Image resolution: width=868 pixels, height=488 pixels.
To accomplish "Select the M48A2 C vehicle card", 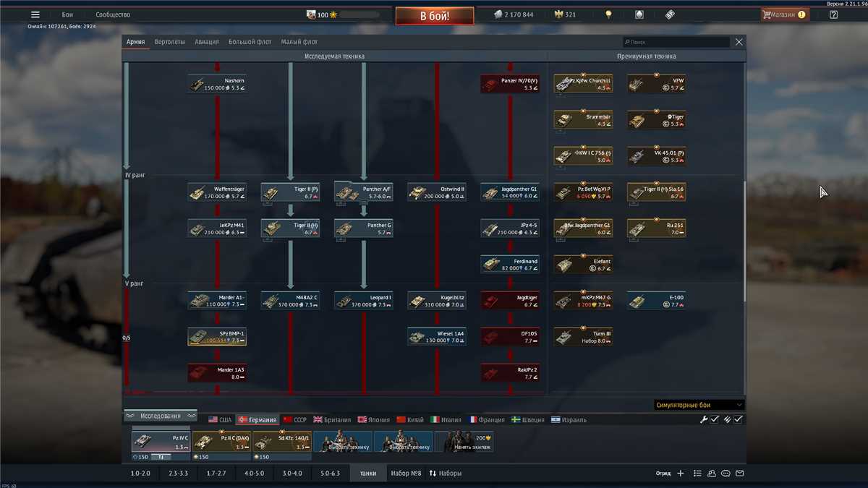I will (290, 301).
